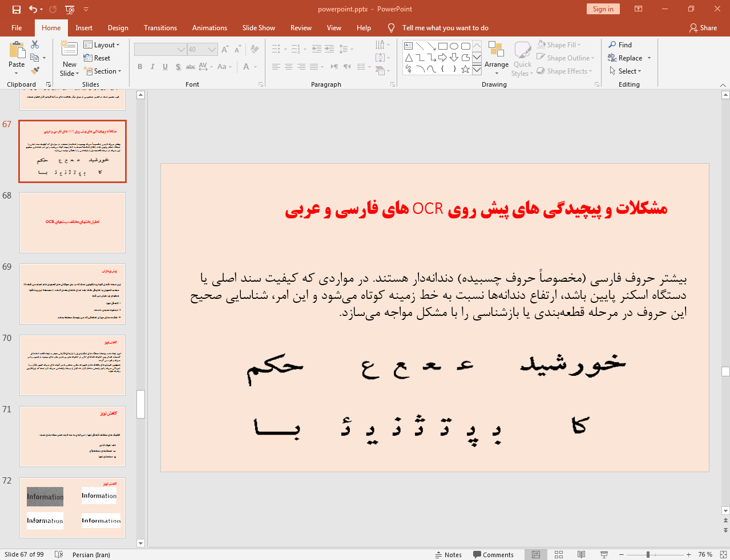Select the triangle shape in gallery
Screen dimensions: 730x560
coord(408,58)
